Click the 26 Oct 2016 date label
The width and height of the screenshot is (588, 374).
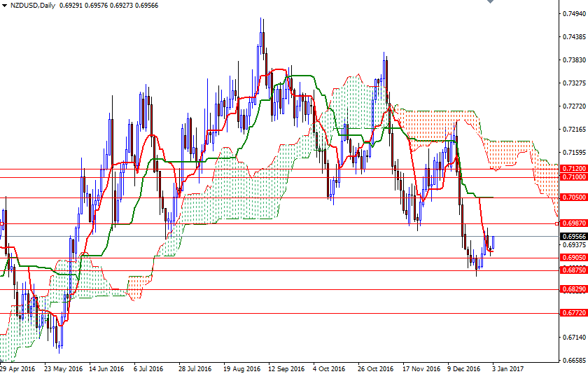coord(376,369)
